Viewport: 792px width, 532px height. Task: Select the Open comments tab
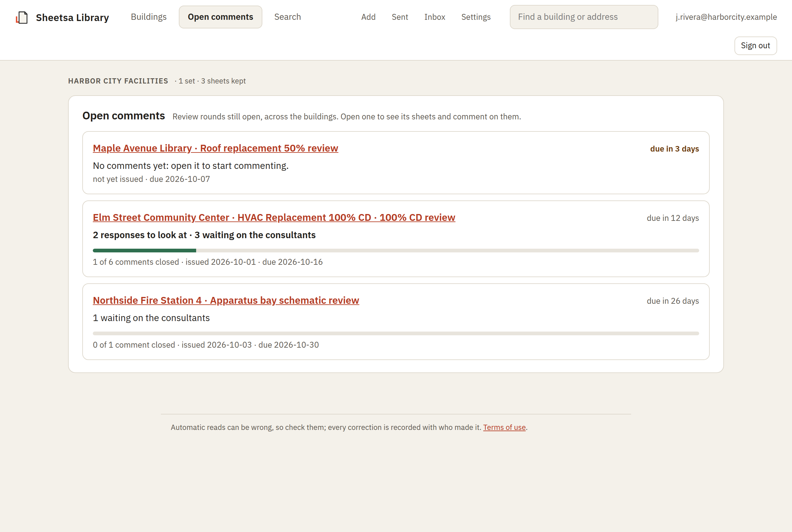(221, 17)
